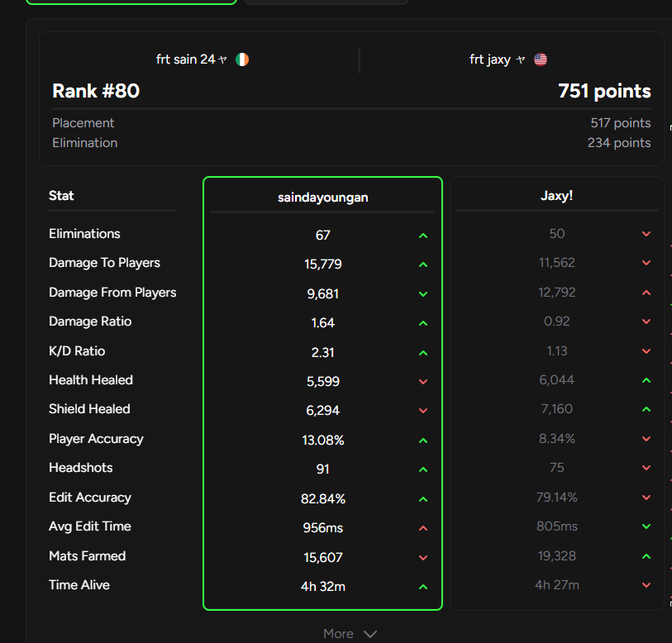Click red down arrow for Jaxy! Edit Accuracy
This screenshot has height=643, width=672.
[646, 498]
